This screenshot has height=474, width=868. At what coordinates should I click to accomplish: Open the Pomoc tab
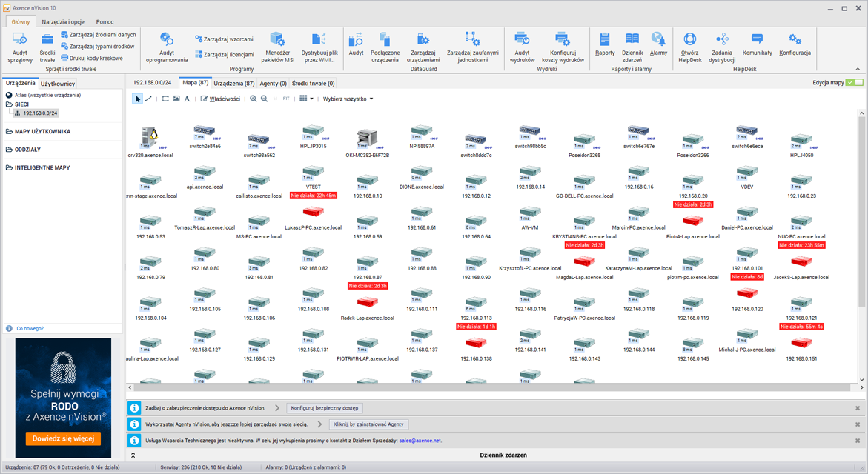[x=105, y=21]
